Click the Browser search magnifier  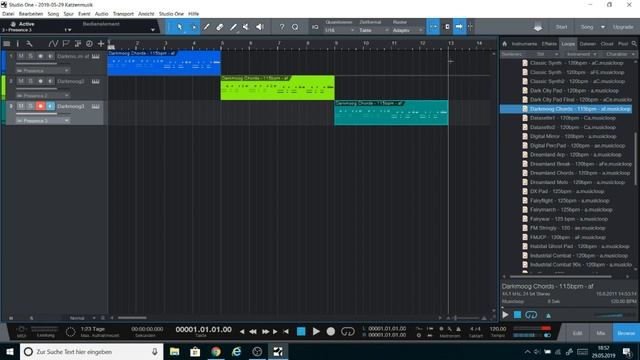point(634,43)
